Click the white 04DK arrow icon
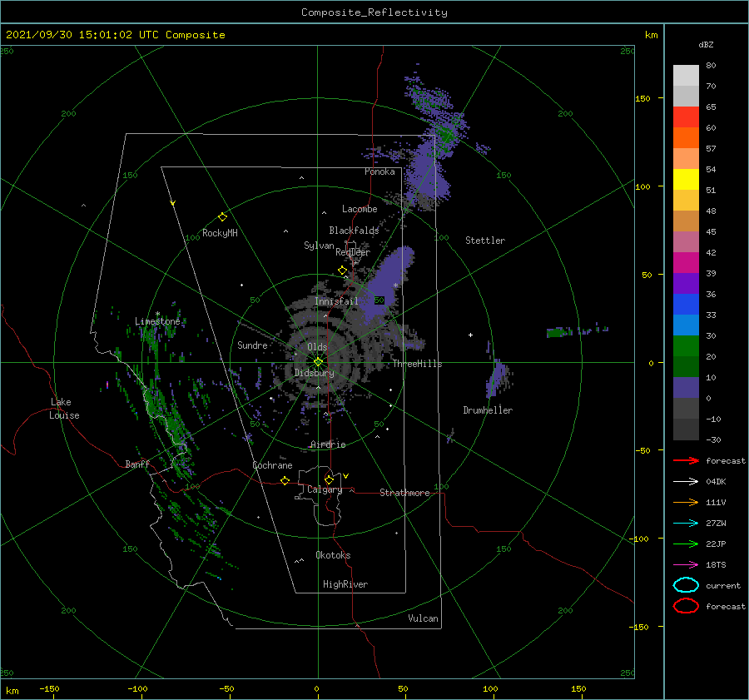The height and width of the screenshot is (700, 749). (686, 482)
